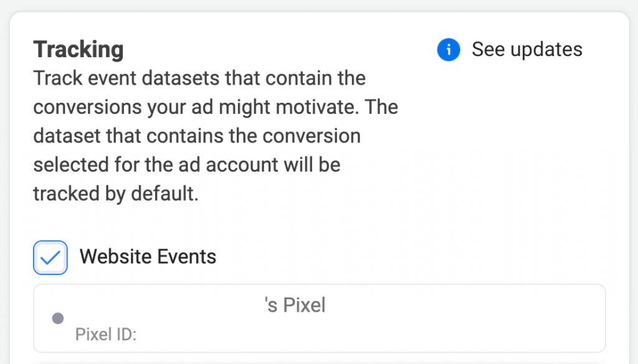Click the text "selected for the ad account will be"
Screen dimensions: 638x364
click(x=187, y=164)
